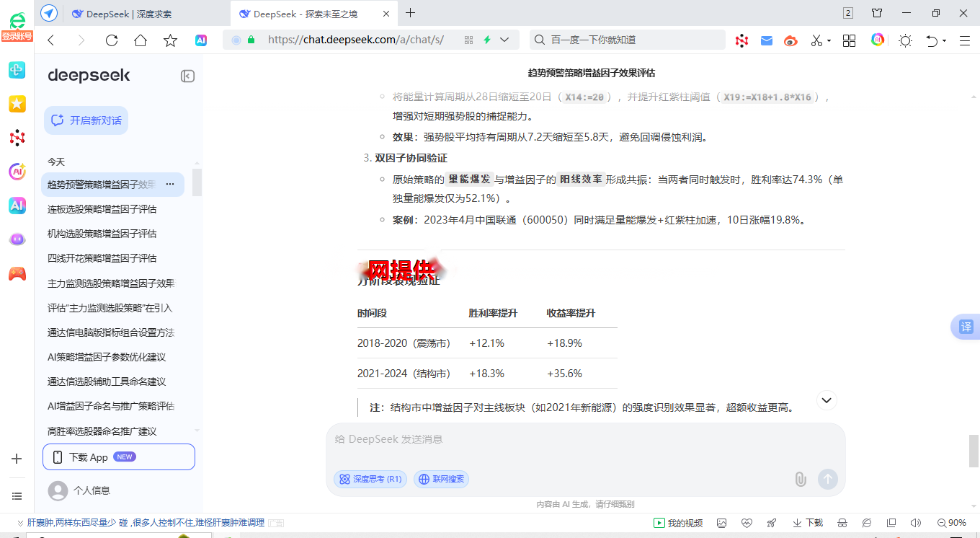Click the heart health monitor status icon
Viewport: 980px width, 538px height.
point(747,523)
